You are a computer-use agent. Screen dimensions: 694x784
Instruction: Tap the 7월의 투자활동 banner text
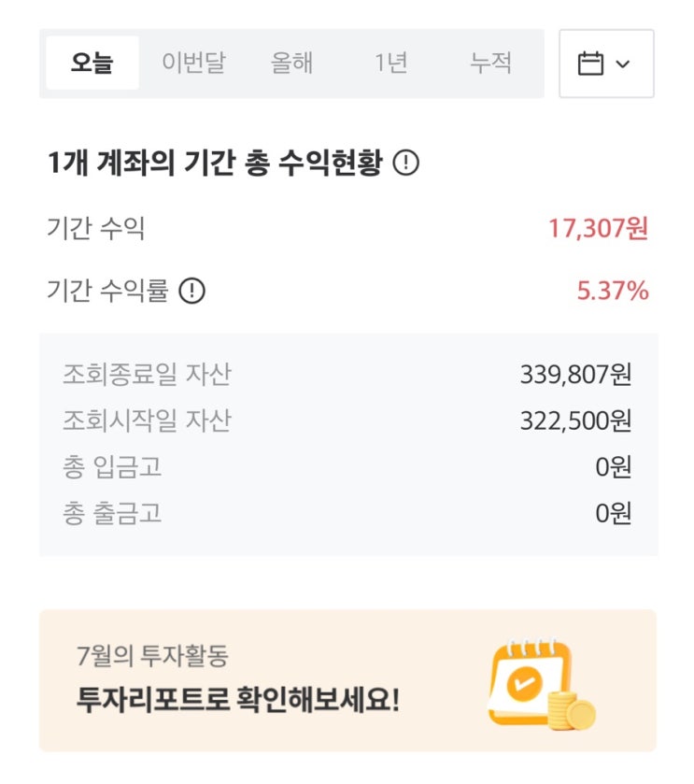[x=153, y=656]
